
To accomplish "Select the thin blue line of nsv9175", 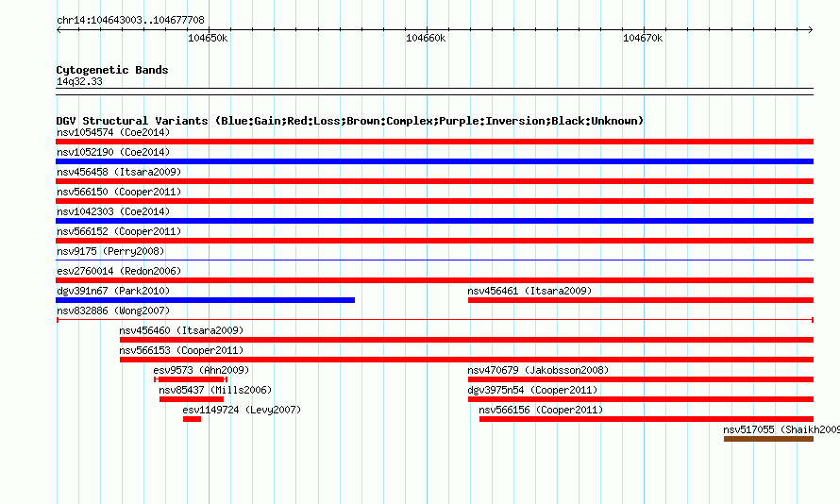I will [434, 260].
